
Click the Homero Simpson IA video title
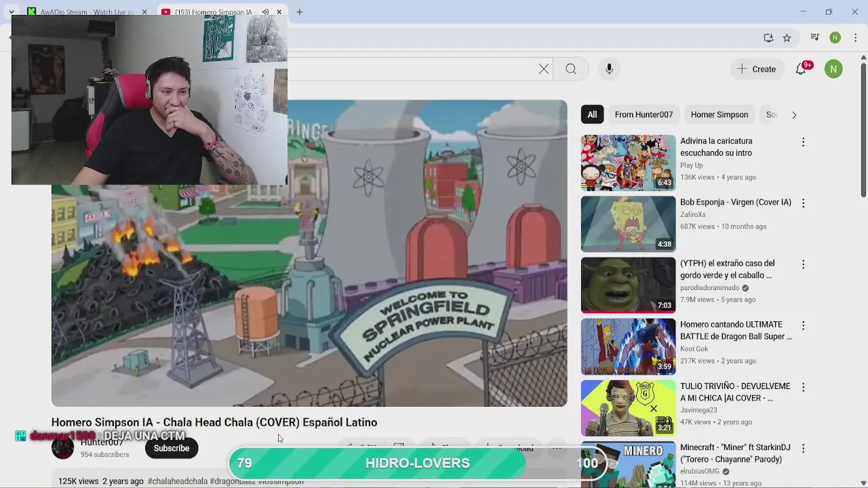(214, 422)
